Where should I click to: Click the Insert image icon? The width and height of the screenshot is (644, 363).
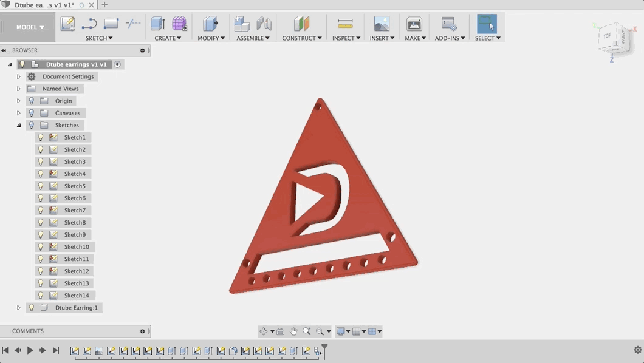coord(382,24)
